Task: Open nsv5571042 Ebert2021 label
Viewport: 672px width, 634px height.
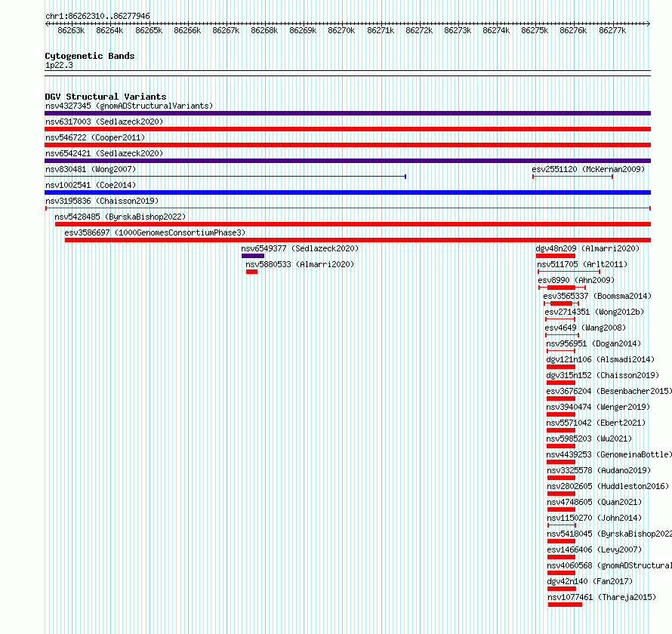Action: pyautogui.click(x=596, y=423)
